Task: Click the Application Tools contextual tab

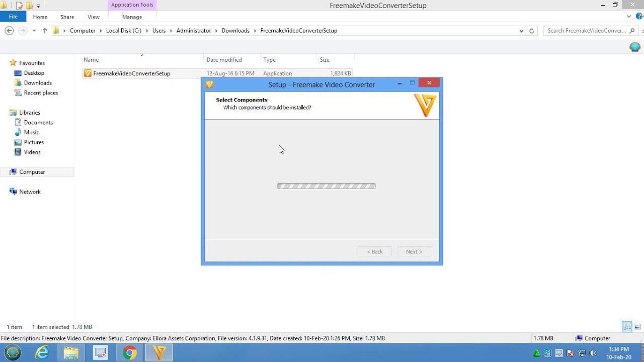Action: [x=132, y=5]
